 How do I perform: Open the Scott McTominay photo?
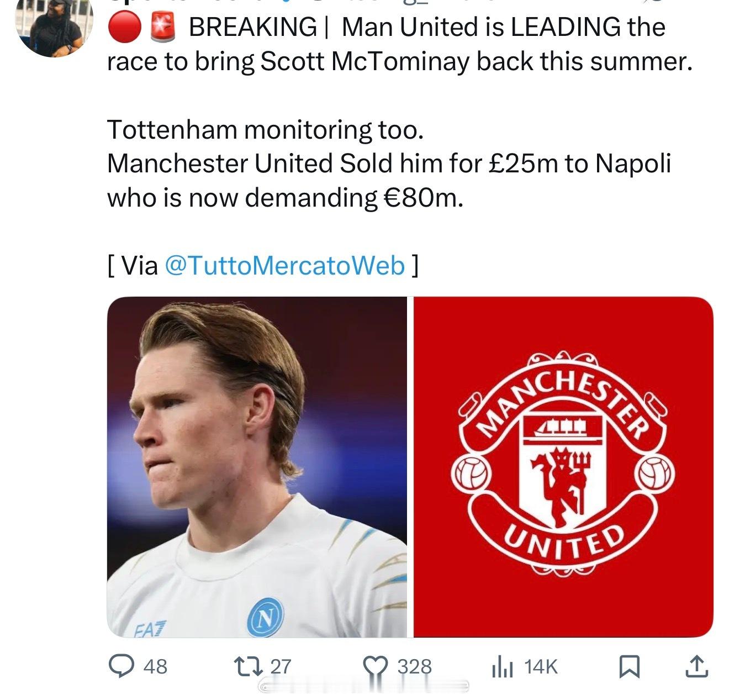pyautogui.click(x=257, y=467)
